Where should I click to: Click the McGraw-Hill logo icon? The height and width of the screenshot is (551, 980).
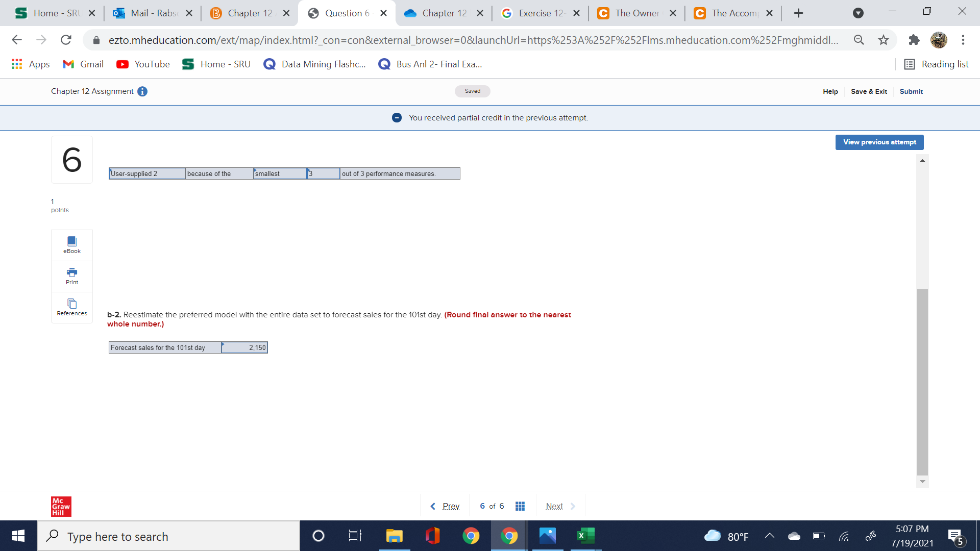[x=61, y=506]
